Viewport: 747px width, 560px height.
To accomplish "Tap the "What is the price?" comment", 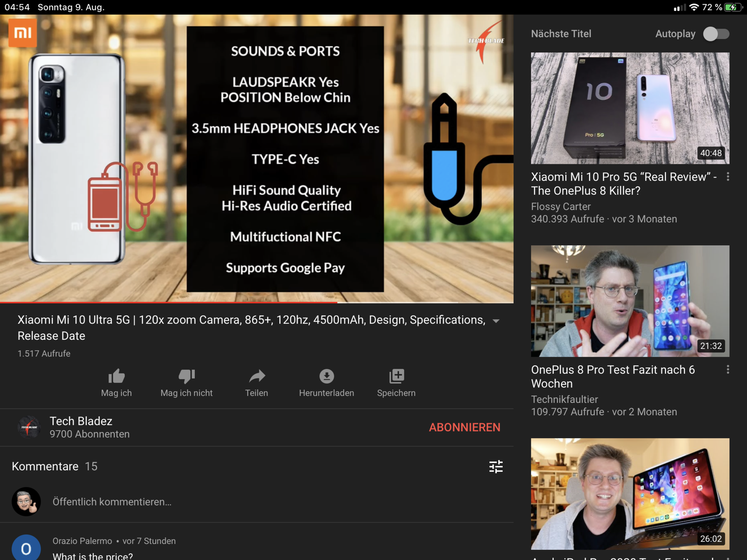I will pyautogui.click(x=93, y=556).
